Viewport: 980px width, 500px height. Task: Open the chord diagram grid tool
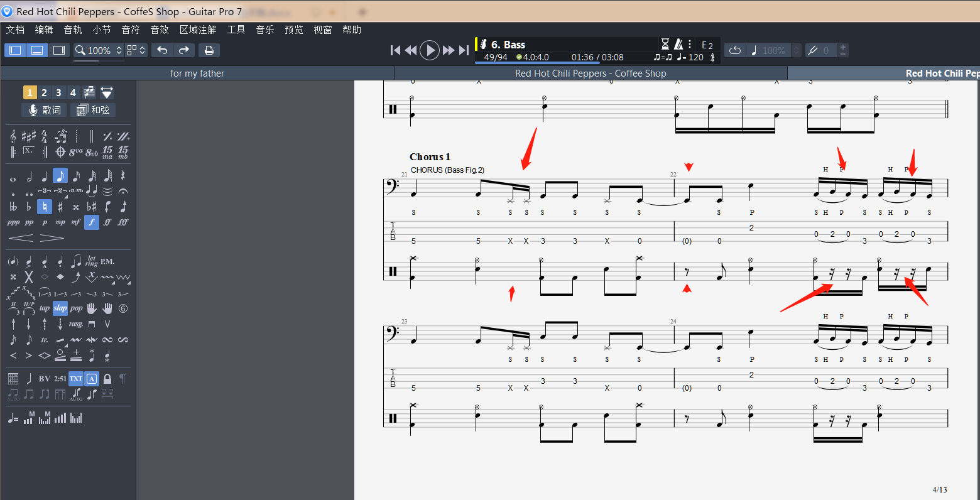13,379
